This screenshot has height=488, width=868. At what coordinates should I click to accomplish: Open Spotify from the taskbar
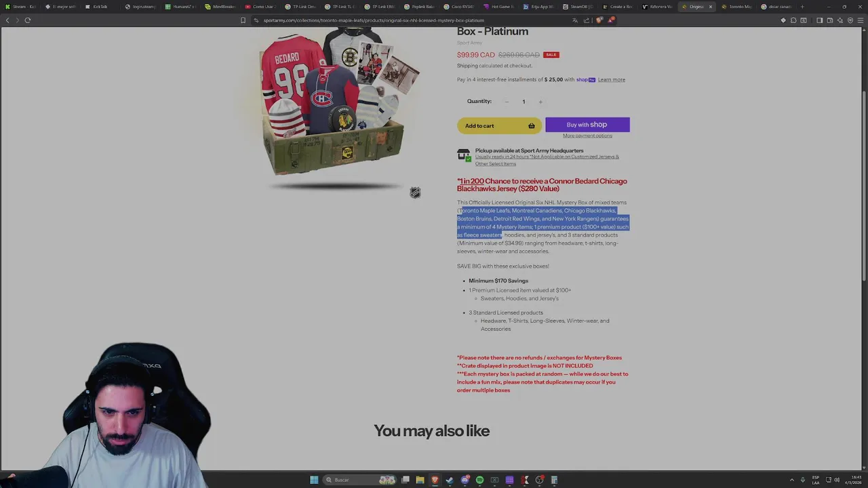coord(479,480)
